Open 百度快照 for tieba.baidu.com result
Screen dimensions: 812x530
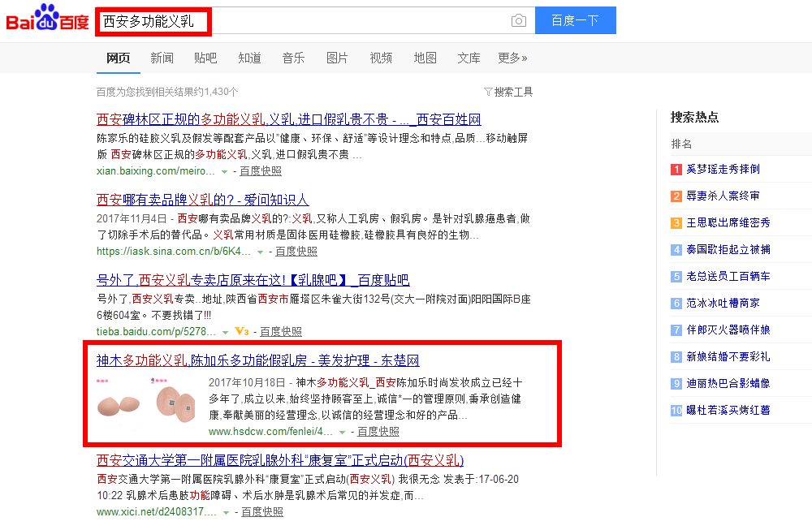(x=281, y=332)
